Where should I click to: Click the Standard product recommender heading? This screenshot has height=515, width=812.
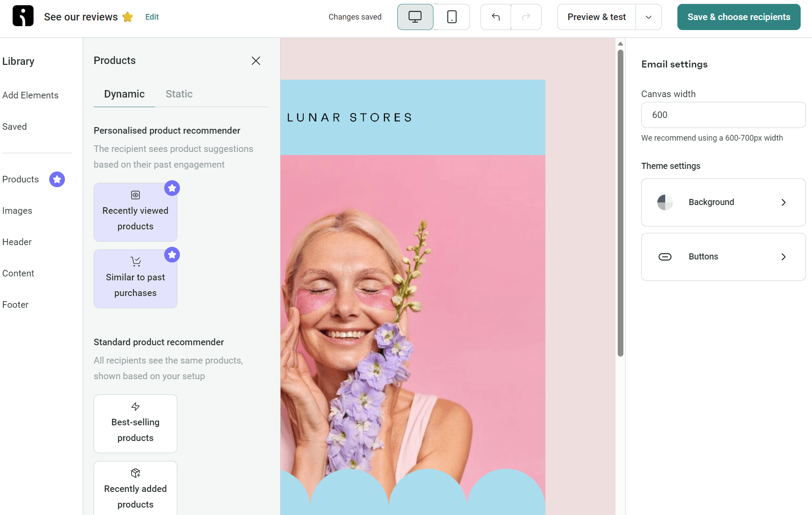pyautogui.click(x=159, y=342)
